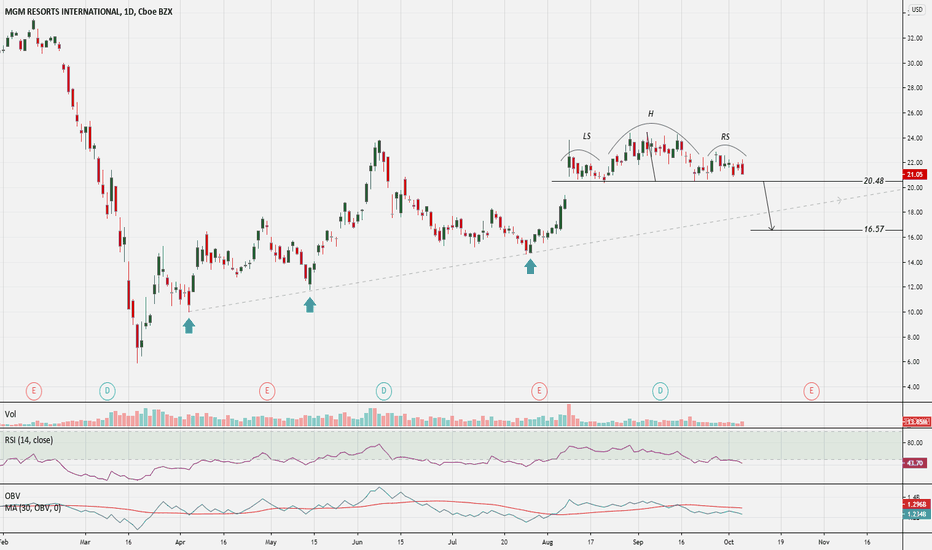Click the 17 date axis label
The image size is (932, 550).
click(591, 542)
